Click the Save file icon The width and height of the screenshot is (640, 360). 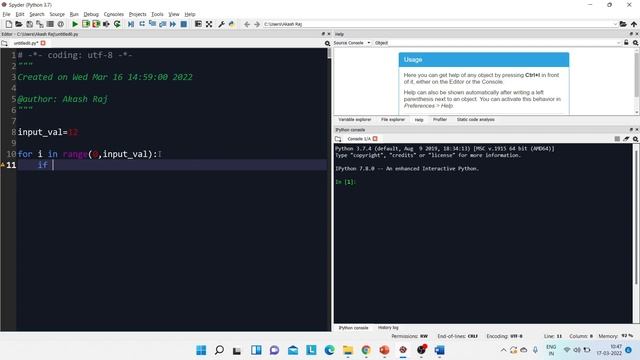click(29, 24)
